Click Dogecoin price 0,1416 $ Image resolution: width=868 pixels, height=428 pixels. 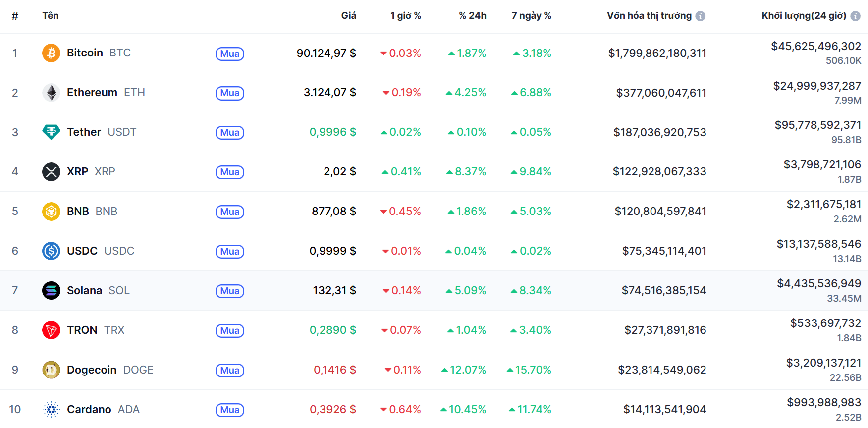335,370
